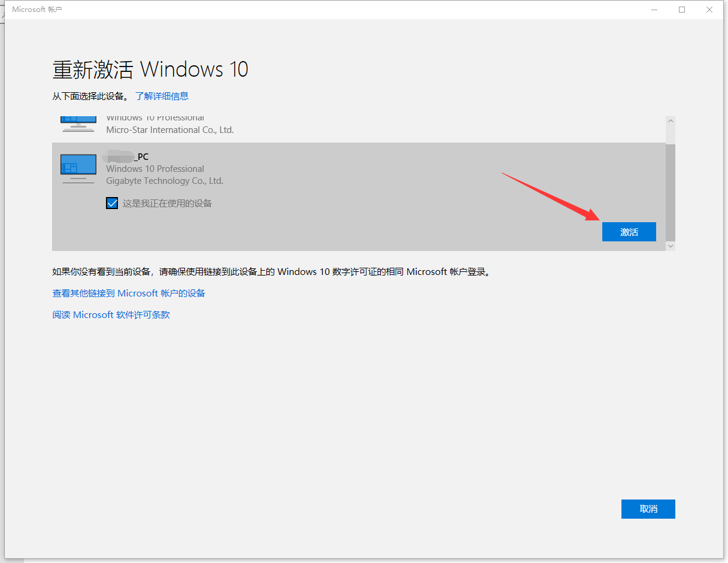Click the 取消 button

point(648,508)
